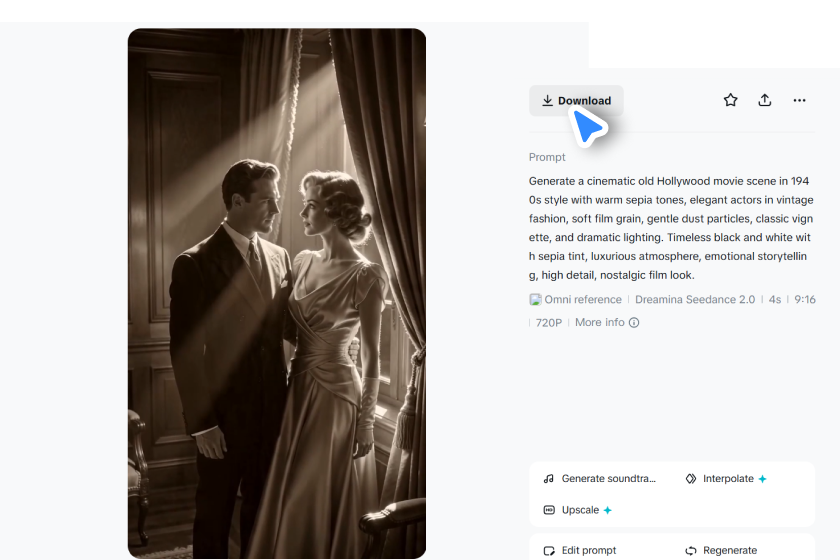Image resolution: width=840 pixels, height=560 pixels.
Task: Select the 720P resolution value
Action: click(549, 323)
